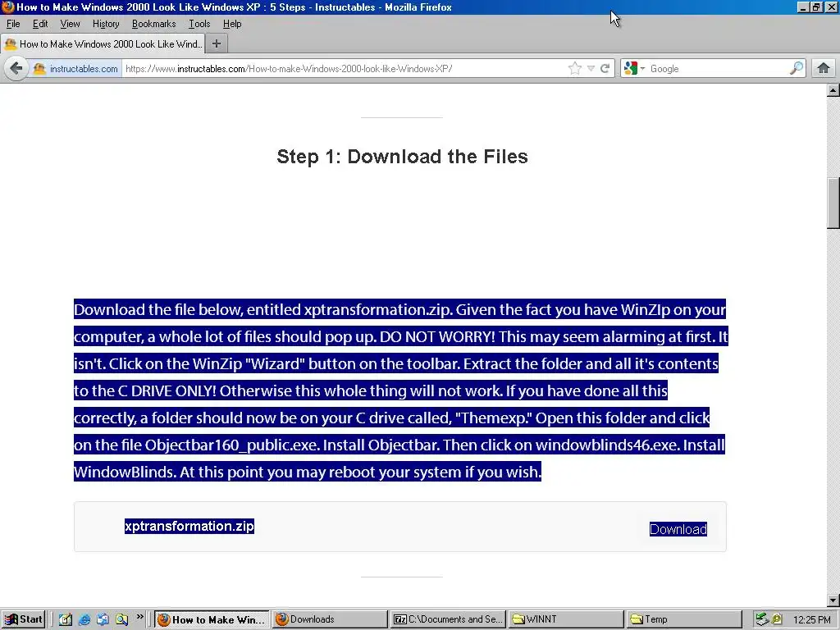
Task: Click the scrollbar up arrow
Action: [x=833, y=90]
